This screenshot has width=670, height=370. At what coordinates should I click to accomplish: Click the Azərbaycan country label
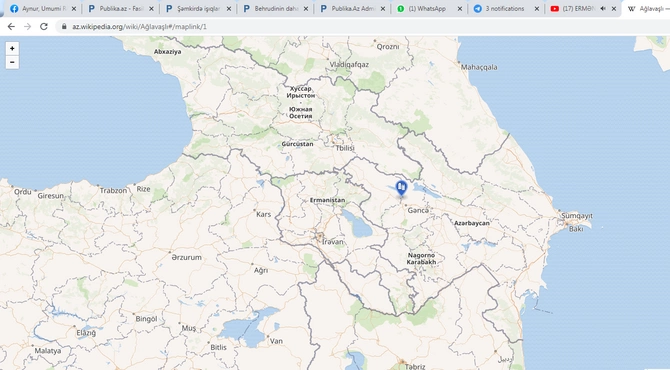pos(472,223)
